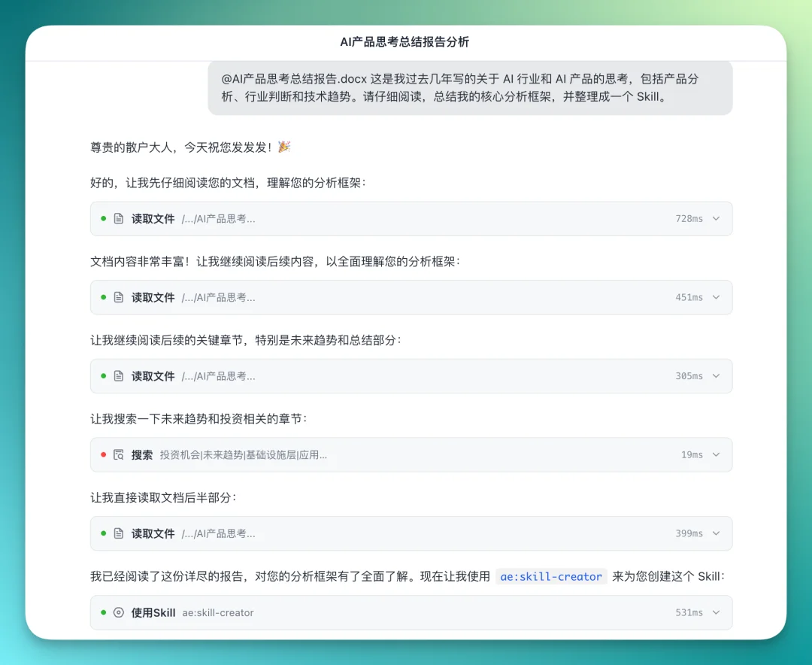Screen dimensions: 812x665
Task: Toggle the red status indicator on the 搜索 card
Action: pos(103,454)
